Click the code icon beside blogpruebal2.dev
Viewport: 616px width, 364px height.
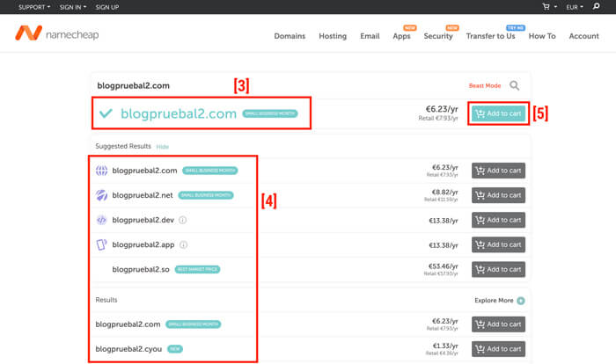click(102, 220)
